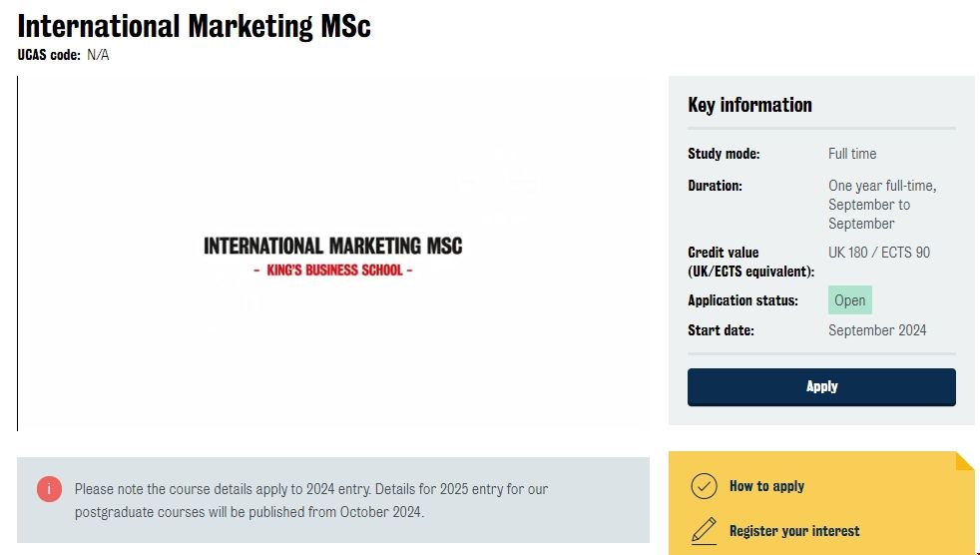Viewport: 980px width, 555px height.
Task: Click the N/A value beside UCAS code
Action: [98, 55]
